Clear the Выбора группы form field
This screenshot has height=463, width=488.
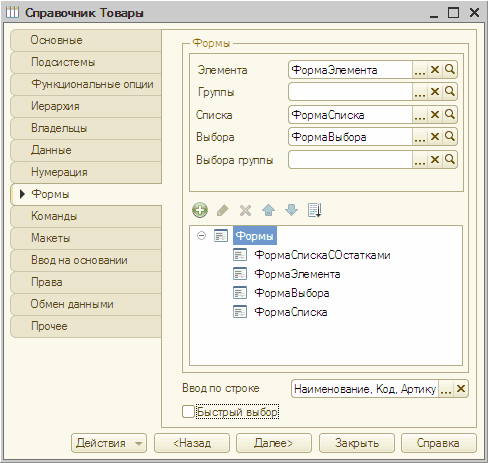click(x=435, y=160)
